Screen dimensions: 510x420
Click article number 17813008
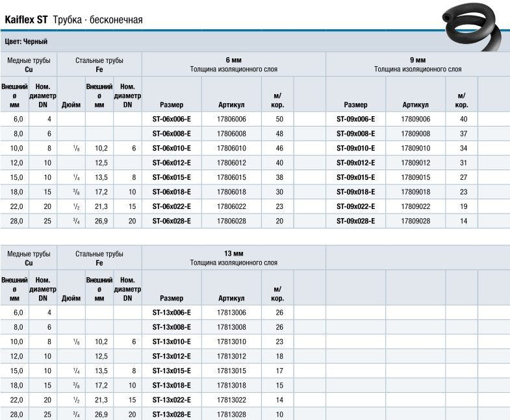coord(231,327)
